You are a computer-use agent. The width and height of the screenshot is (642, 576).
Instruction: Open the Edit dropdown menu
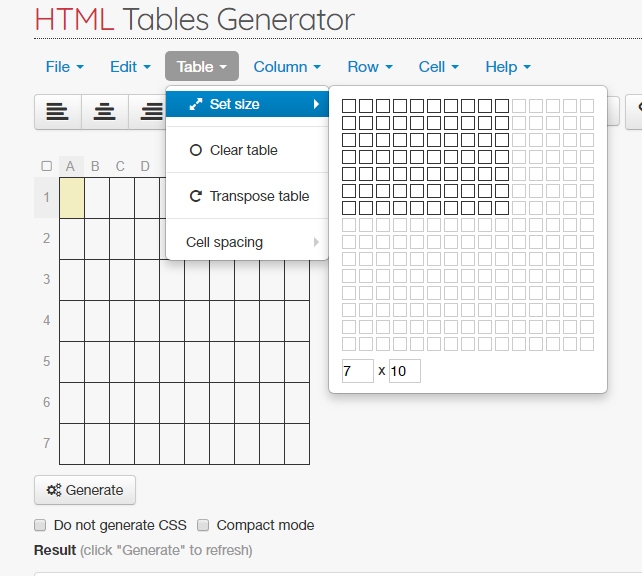pos(130,67)
